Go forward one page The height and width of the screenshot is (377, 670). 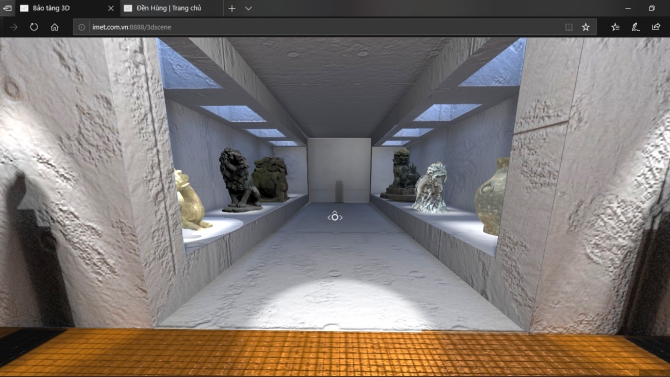coord(13,27)
